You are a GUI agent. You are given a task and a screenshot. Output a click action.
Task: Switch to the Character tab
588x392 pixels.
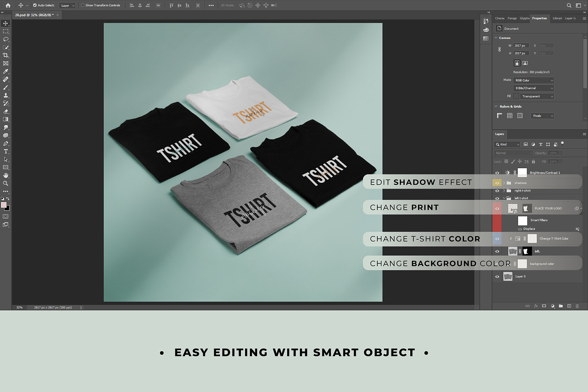tap(500, 18)
